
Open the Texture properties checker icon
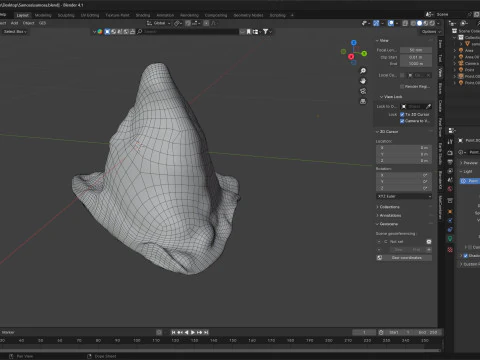(x=450, y=249)
